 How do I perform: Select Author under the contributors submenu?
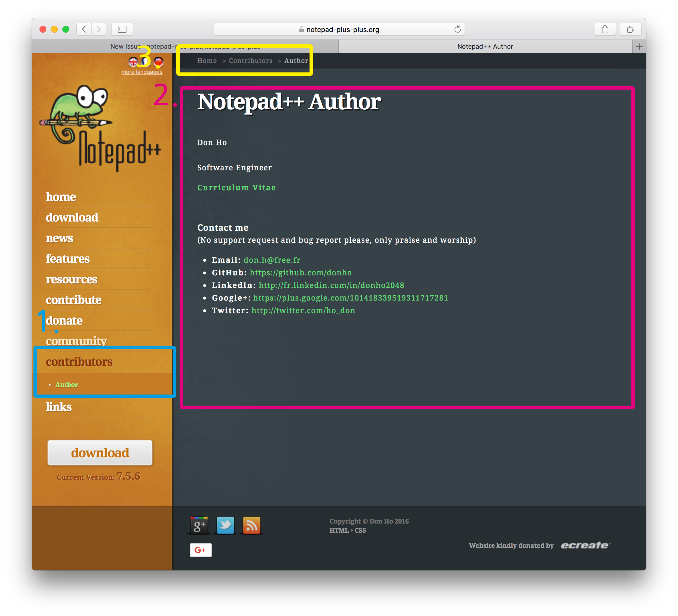(x=67, y=384)
